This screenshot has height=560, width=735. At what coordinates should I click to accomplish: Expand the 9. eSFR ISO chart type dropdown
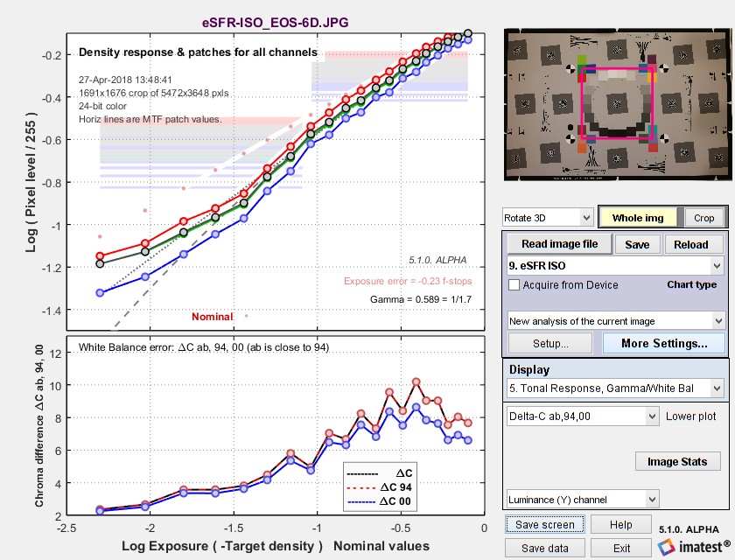click(x=615, y=266)
